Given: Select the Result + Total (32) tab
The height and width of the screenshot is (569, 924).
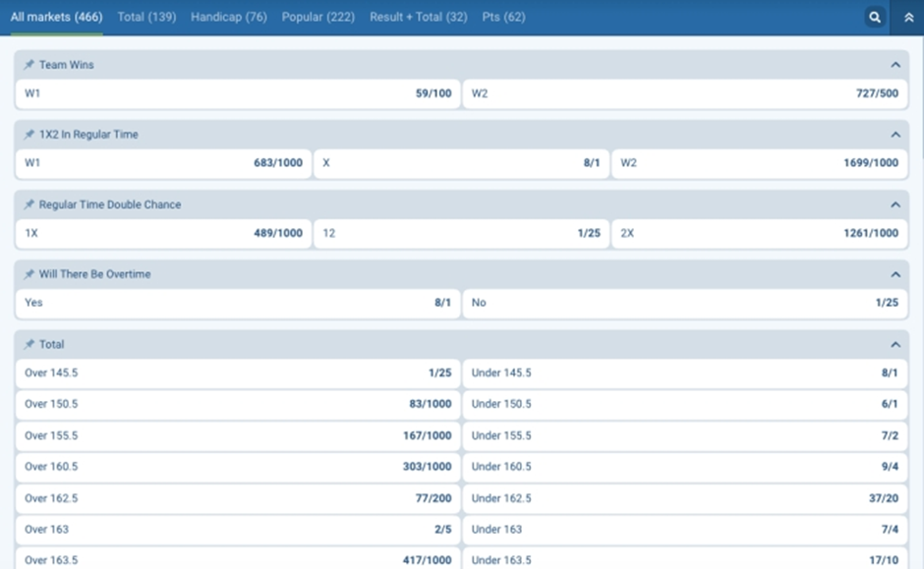Looking at the screenshot, I should [418, 18].
